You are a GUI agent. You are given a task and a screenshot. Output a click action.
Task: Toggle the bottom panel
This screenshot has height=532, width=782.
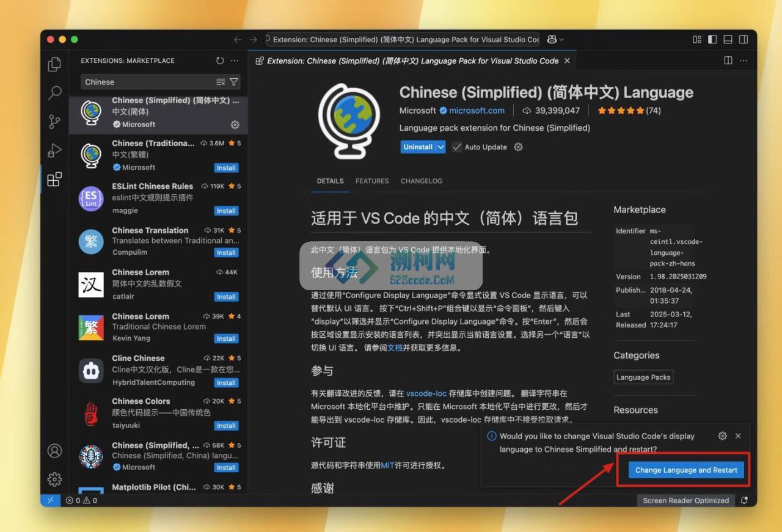[x=728, y=40]
